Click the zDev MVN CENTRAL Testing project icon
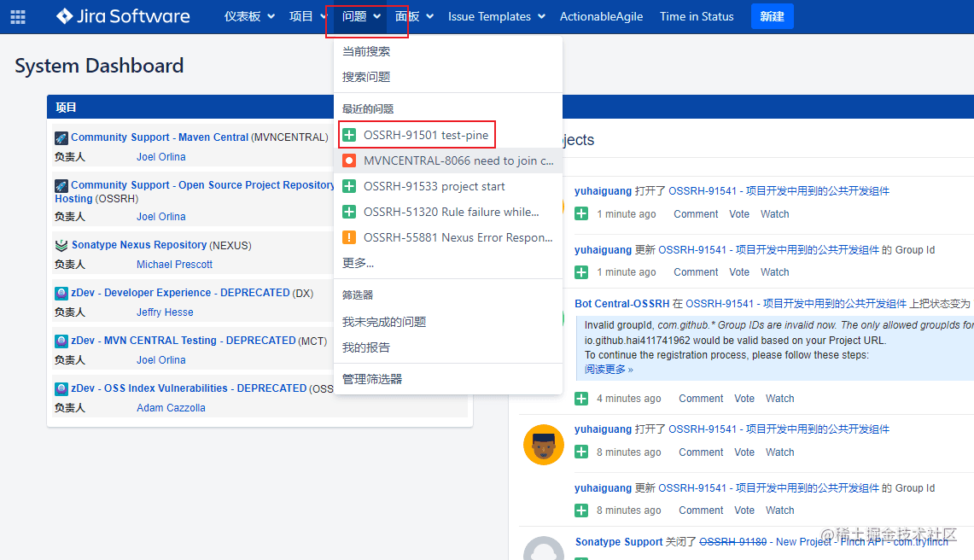Viewport: 974px width, 560px height. (x=61, y=341)
